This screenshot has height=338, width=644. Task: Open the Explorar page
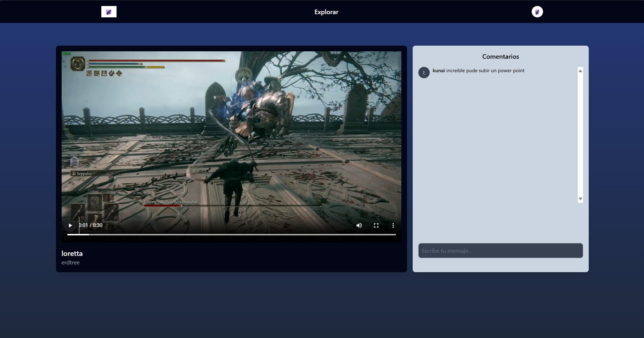pos(326,12)
